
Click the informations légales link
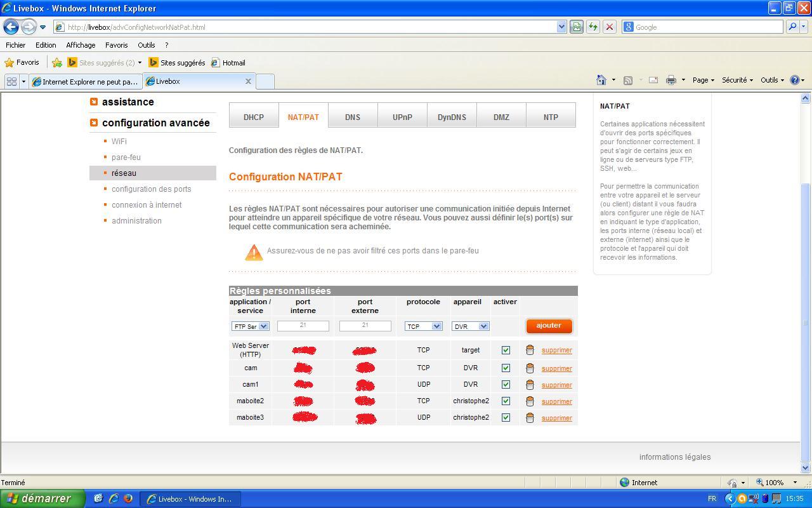[x=675, y=457]
